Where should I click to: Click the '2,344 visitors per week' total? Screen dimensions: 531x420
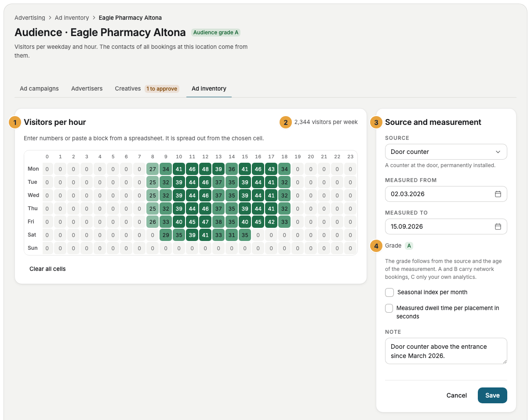click(x=326, y=122)
